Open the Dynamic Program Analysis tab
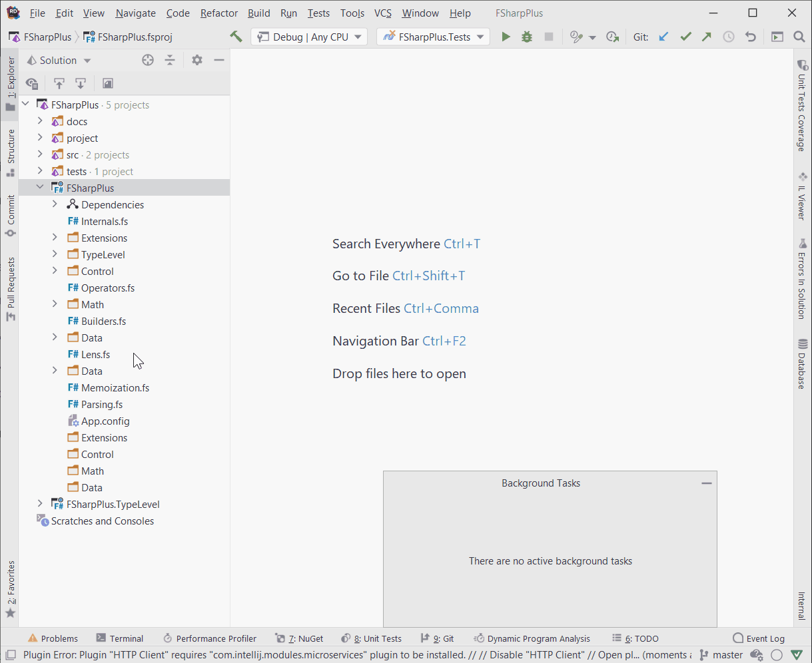Screen dimensions: 812x663 point(531,638)
